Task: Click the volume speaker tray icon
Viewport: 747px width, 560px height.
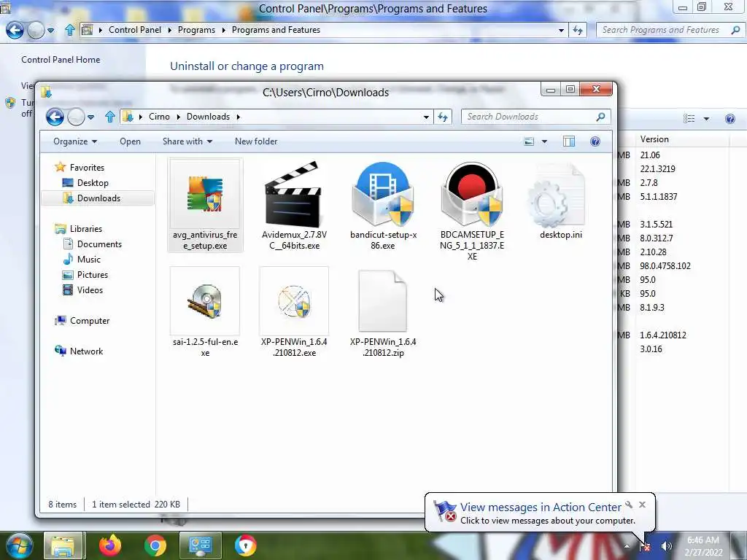Action: (666, 546)
